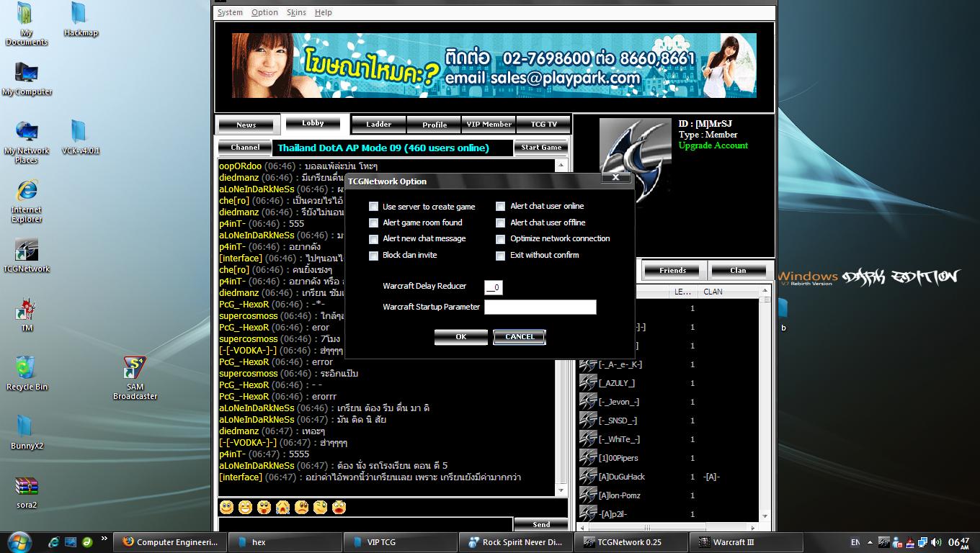
Task: Insert the crying emoticon
Action: (282, 508)
